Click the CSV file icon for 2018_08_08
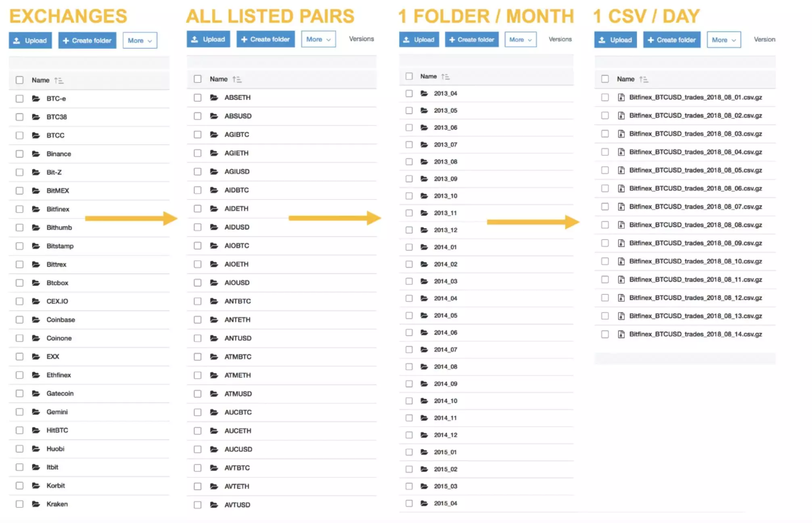 (x=621, y=224)
